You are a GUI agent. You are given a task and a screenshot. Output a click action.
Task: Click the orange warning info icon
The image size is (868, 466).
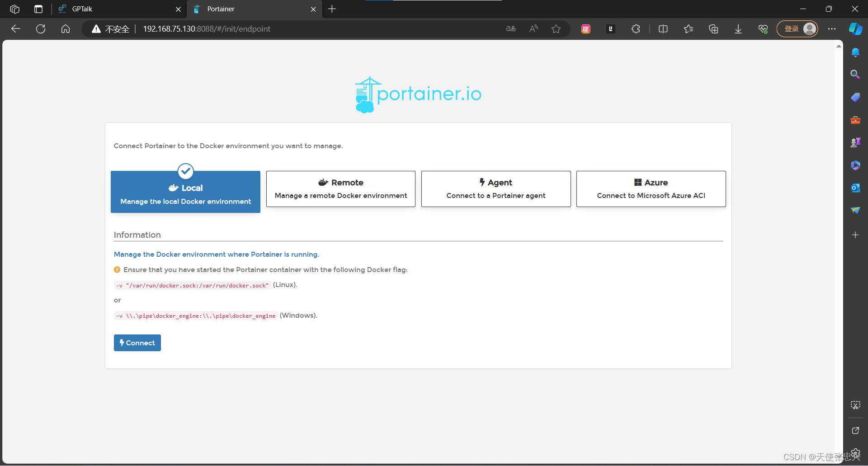(117, 270)
